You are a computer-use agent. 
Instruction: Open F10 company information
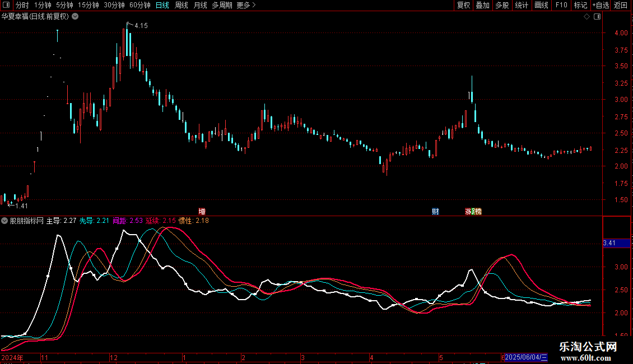click(x=561, y=5)
